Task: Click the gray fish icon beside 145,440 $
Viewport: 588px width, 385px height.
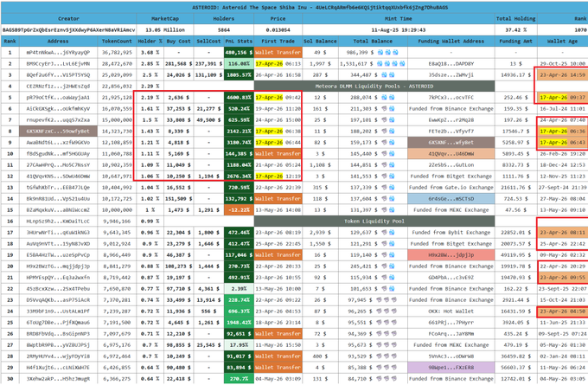Action: click(384, 154)
